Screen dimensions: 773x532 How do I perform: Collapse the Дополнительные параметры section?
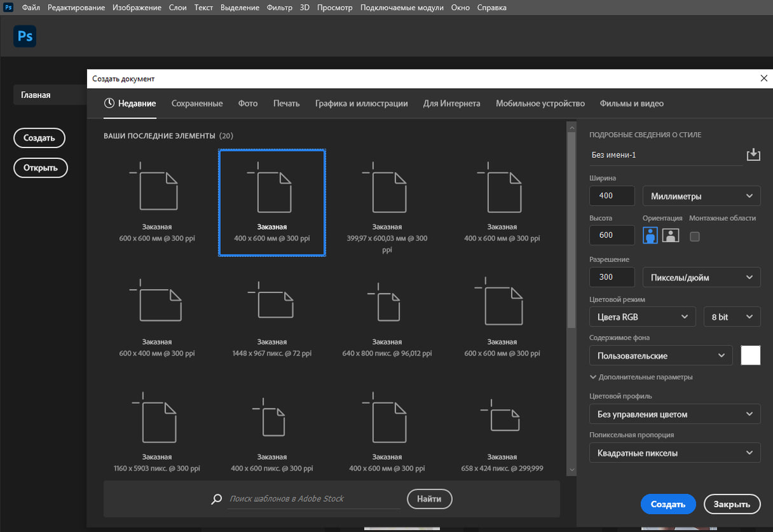[x=641, y=377]
